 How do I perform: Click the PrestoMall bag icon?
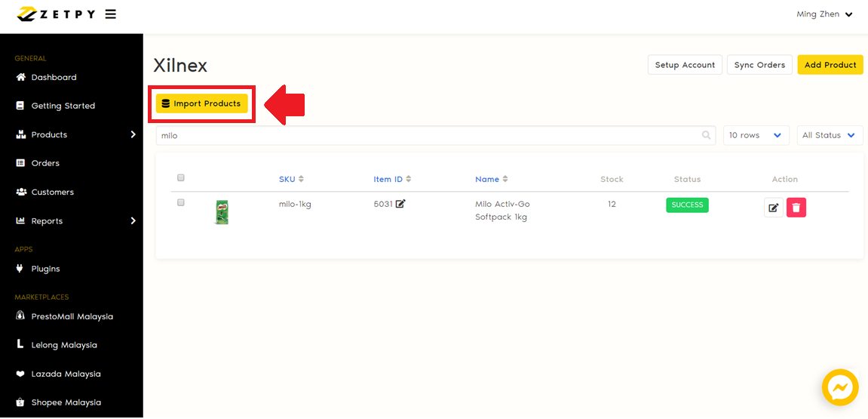(x=20, y=316)
